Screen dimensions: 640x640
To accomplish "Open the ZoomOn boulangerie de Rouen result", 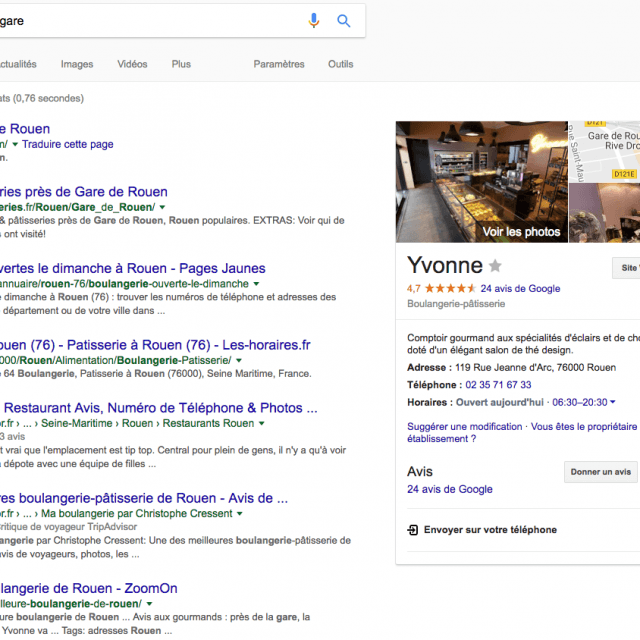I will (x=89, y=588).
